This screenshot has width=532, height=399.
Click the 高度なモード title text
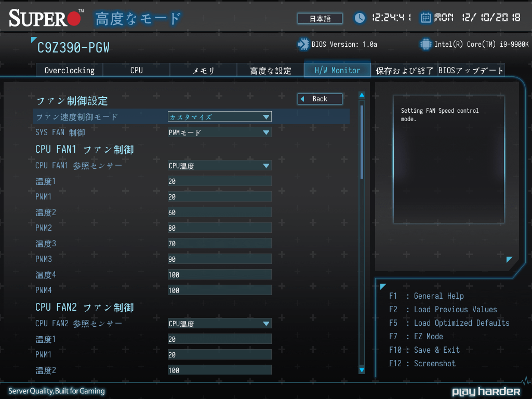(138, 19)
